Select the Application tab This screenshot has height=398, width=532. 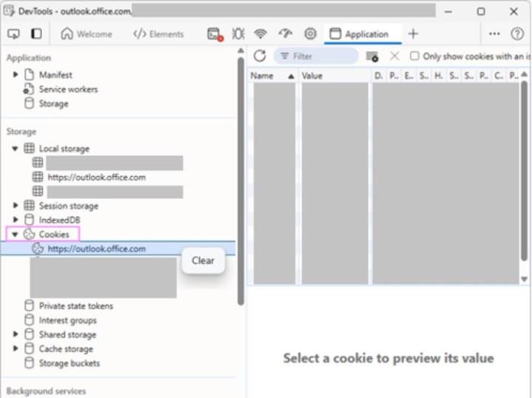(x=363, y=34)
